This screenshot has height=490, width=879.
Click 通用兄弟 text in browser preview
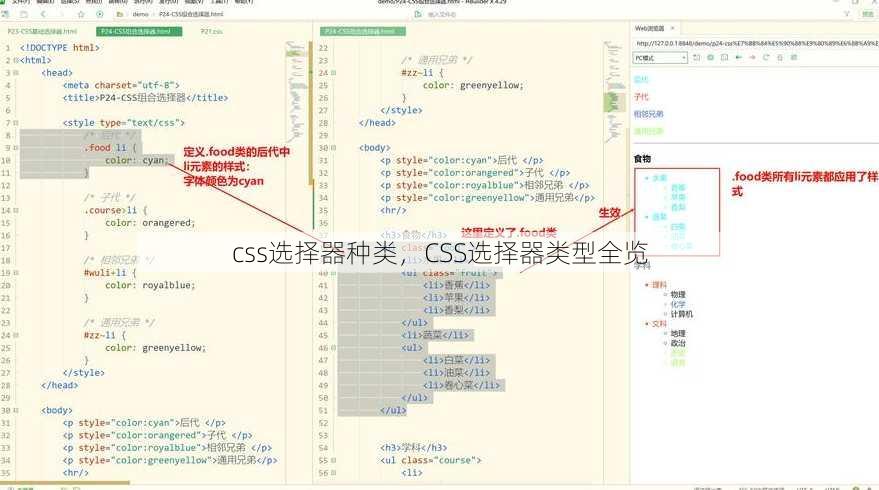(648, 131)
